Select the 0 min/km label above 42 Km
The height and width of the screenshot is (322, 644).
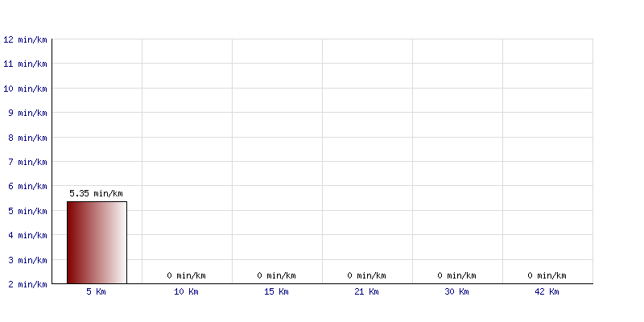tap(547, 275)
